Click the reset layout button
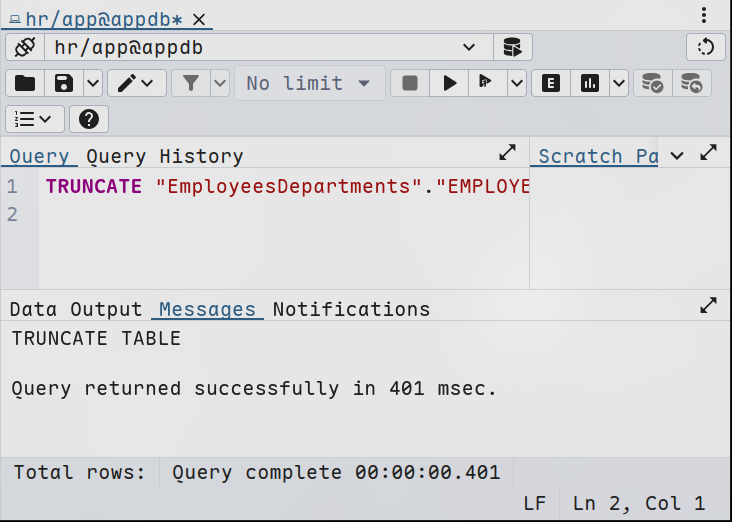This screenshot has width=732, height=522. coord(706,47)
